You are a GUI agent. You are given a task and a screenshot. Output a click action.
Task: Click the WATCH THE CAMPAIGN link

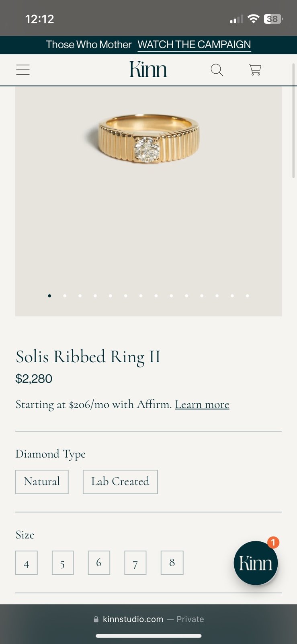pyautogui.click(x=194, y=45)
